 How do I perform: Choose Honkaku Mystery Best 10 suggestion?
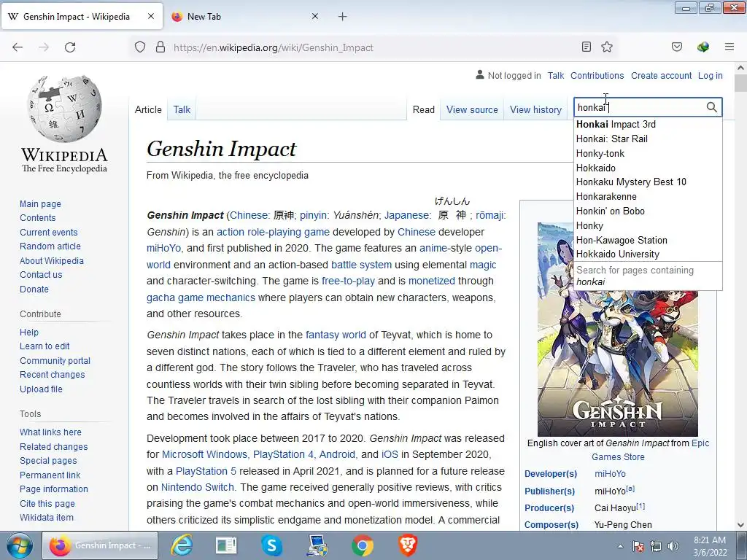tap(648, 182)
